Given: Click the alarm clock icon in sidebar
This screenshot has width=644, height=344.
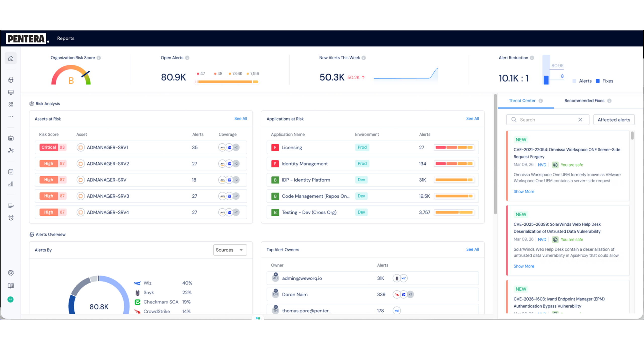Looking at the screenshot, I should [x=11, y=218].
